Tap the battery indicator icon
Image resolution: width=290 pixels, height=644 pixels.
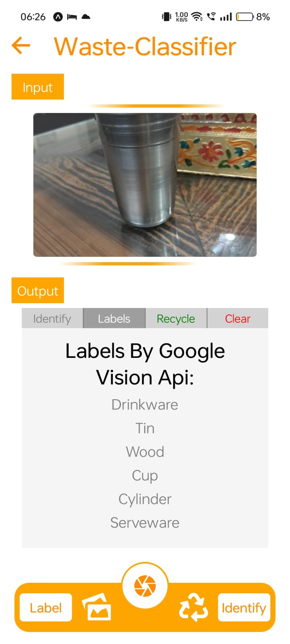click(x=245, y=17)
